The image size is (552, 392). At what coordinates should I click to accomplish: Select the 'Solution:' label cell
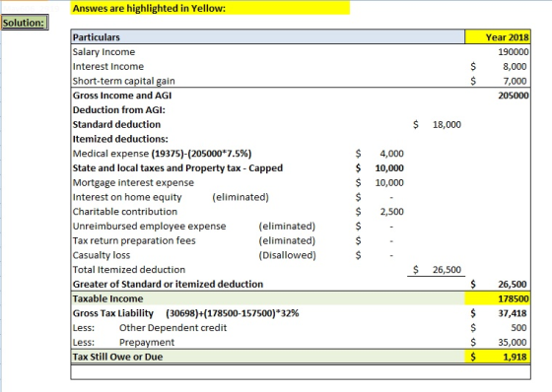click(x=24, y=23)
